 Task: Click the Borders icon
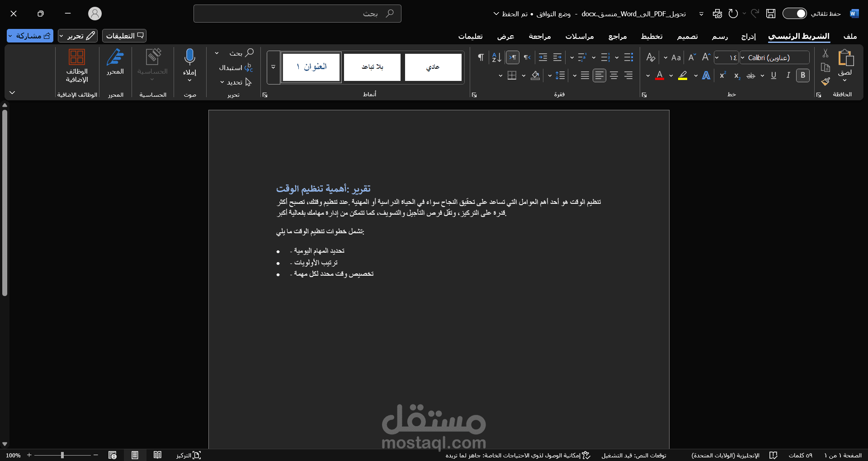512,75
